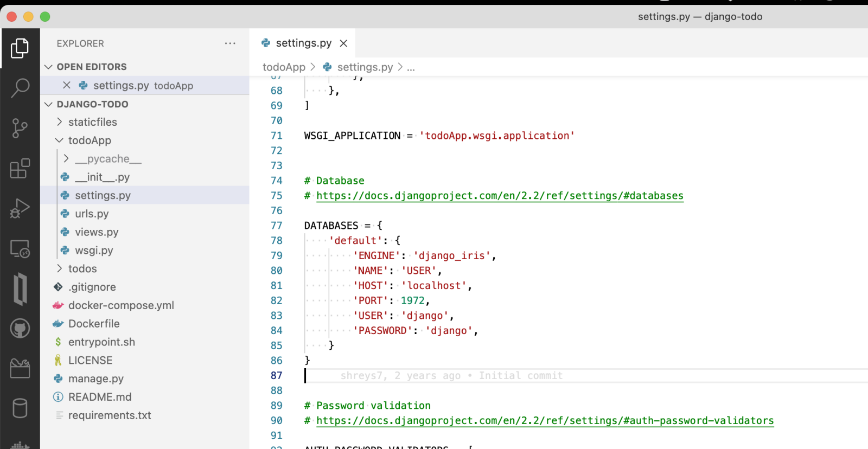Expand the staticfiles folder
This screenshot has height=449, width=868.
(92, 122)
